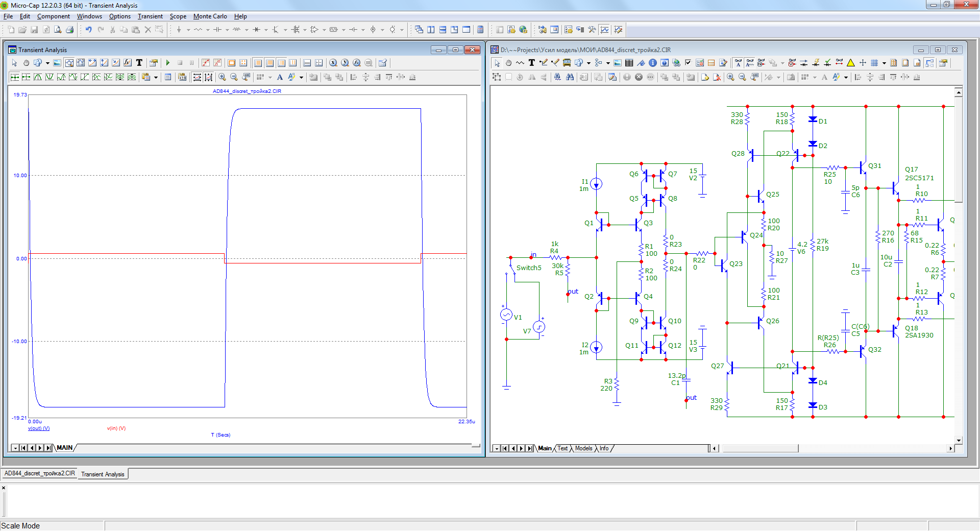Select the Text mode tool in schematic toolbar
Viewport: 980px width, 531px height.
click(531, 63)
